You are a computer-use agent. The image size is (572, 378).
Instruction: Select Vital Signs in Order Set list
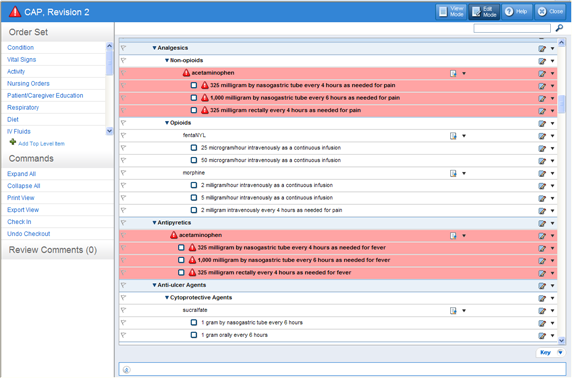point(22,59)
